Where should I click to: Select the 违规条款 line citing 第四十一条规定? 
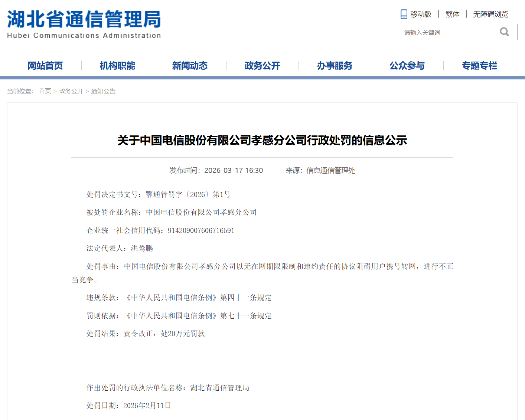coord(179,298)
